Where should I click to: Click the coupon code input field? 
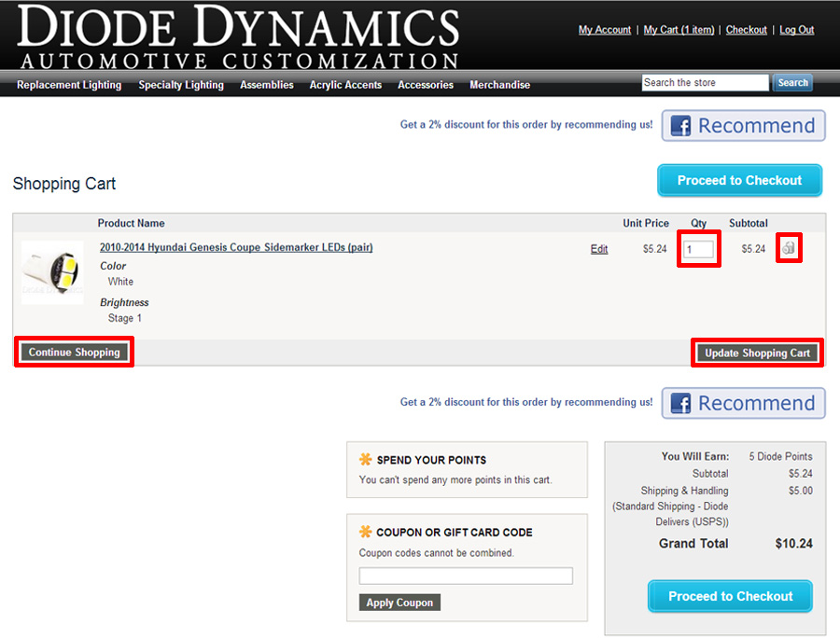pos(466,576)
